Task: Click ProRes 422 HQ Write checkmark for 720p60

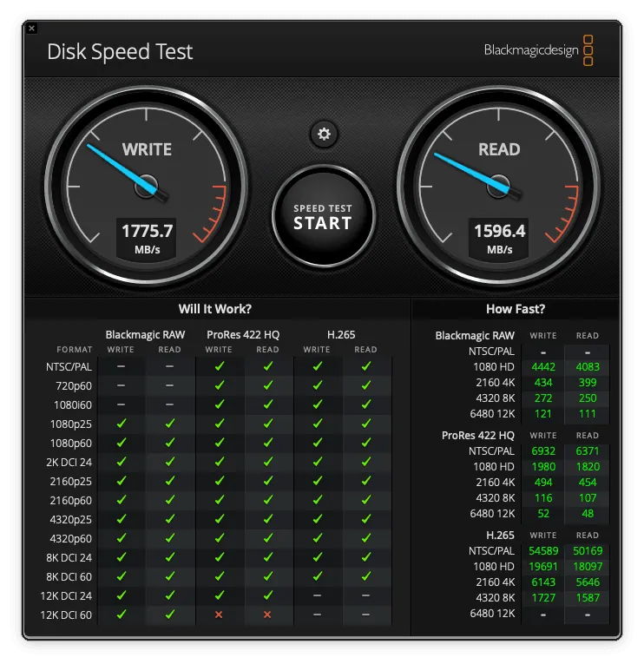Action: click(x=219, y=385)
